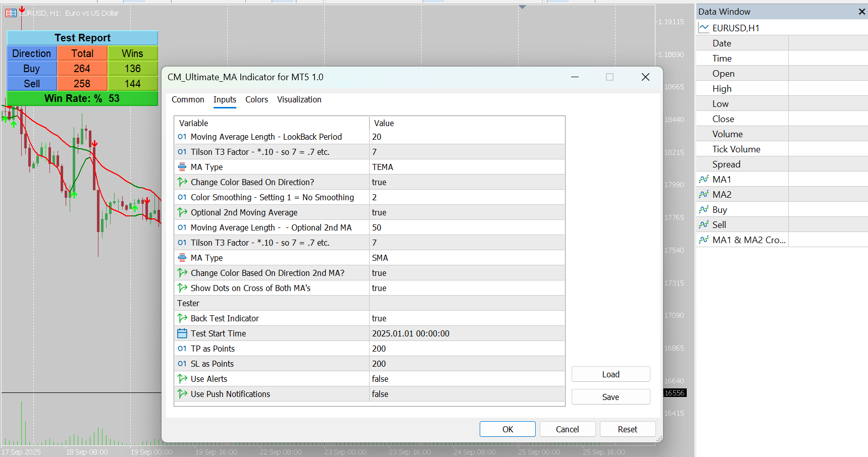The width and height of the screenshot is (868, 457).
Task: Select the Tick Volume row in Data Window
Action: [782, 149]
